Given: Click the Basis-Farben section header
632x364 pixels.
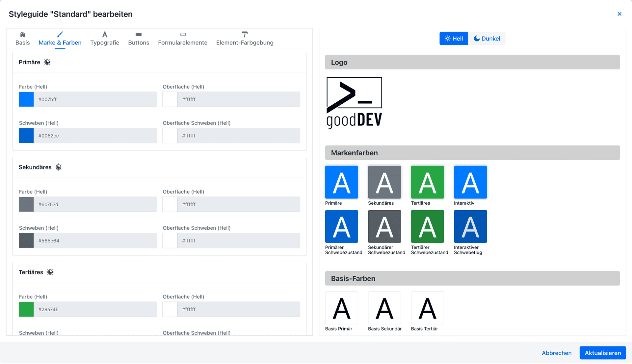Looking at the screenshot, I should pyautogui.click(x=472, y=278).
